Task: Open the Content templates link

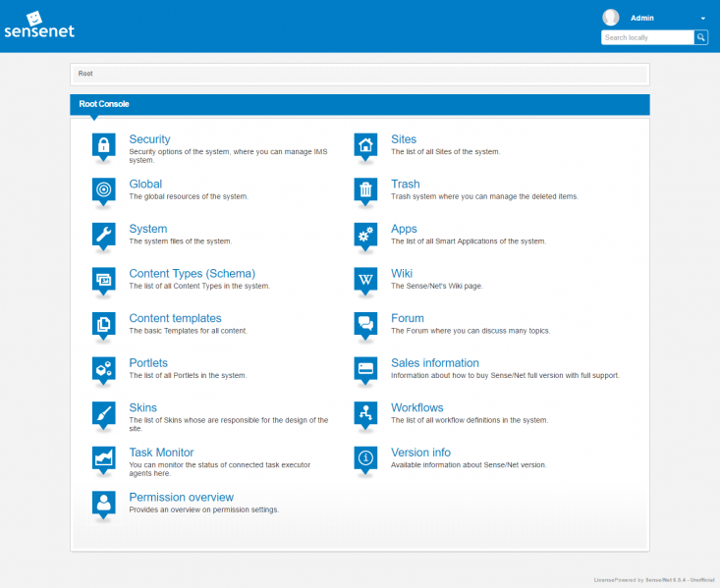Action: point(175,318)
